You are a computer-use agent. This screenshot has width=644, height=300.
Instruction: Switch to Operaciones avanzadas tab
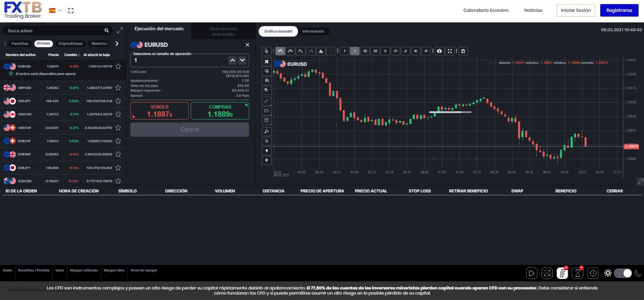223,31
